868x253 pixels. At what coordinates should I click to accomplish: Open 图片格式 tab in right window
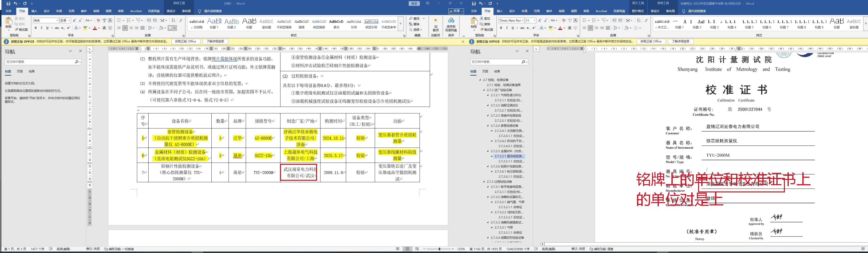tap(637, 11)
